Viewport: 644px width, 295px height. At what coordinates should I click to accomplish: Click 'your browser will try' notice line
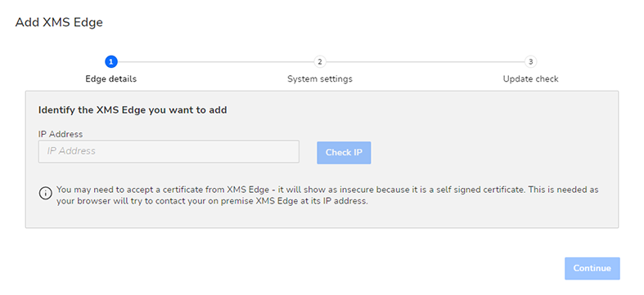point(212,202)
